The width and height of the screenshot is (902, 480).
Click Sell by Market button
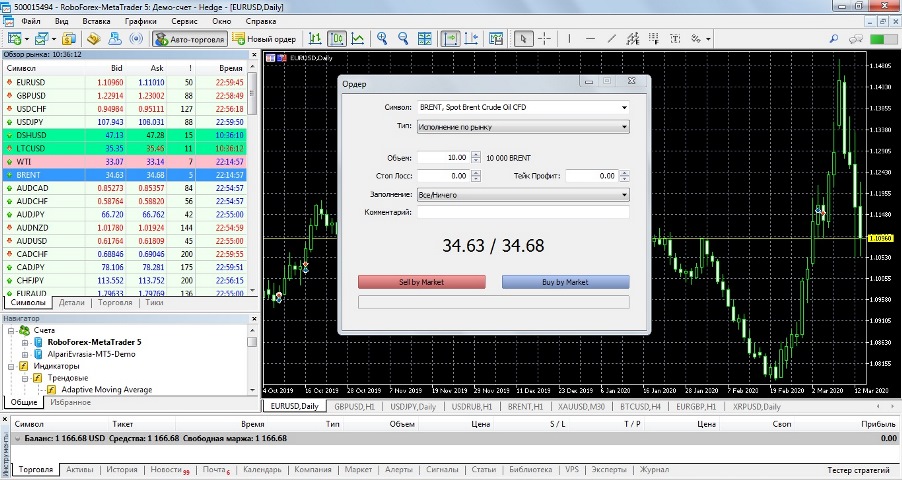click(x=422, y=282)
